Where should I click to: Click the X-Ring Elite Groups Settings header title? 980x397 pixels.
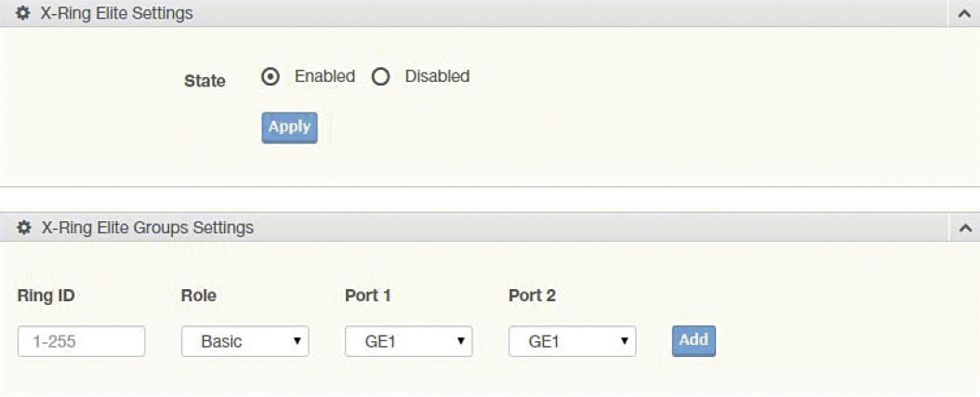148,228
